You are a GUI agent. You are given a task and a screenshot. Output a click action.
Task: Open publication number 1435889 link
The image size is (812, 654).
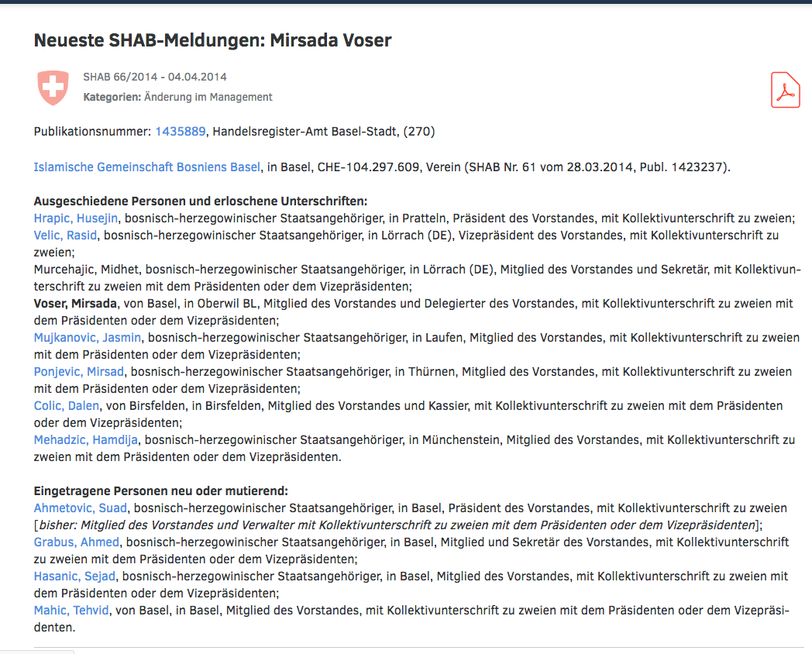tap(181, 132)
